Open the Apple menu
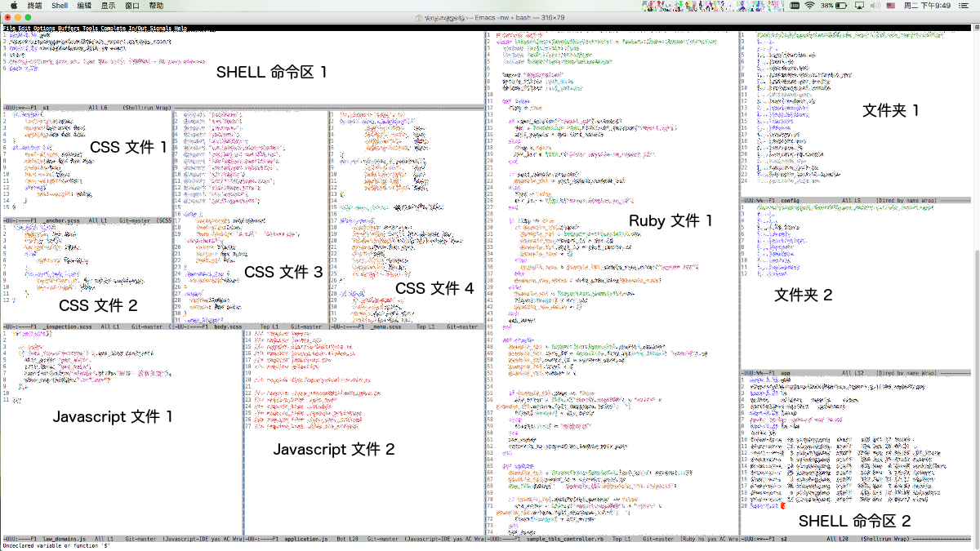Image resolution: width=980 pixels, height=551 pixels. pos(14,5)
